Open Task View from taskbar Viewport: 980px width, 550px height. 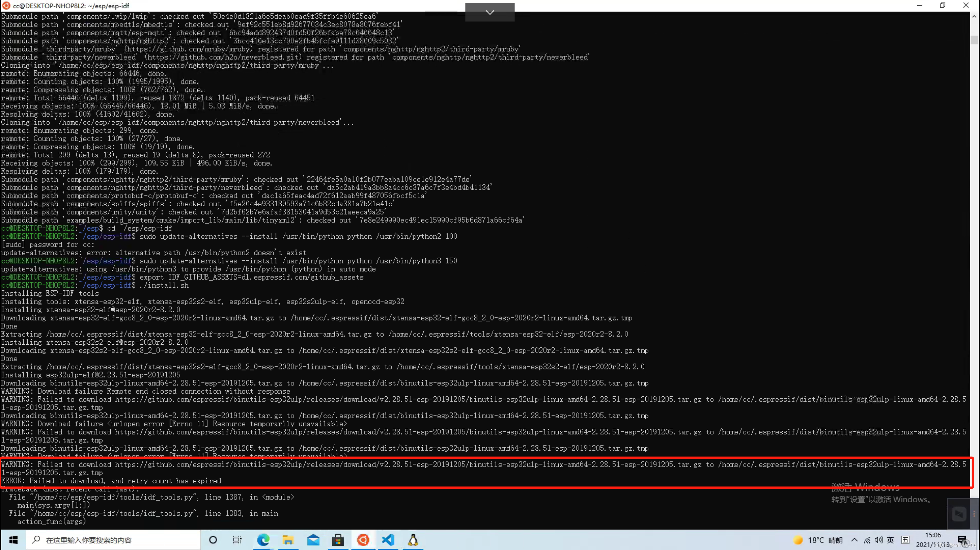[x=237, y=540]
